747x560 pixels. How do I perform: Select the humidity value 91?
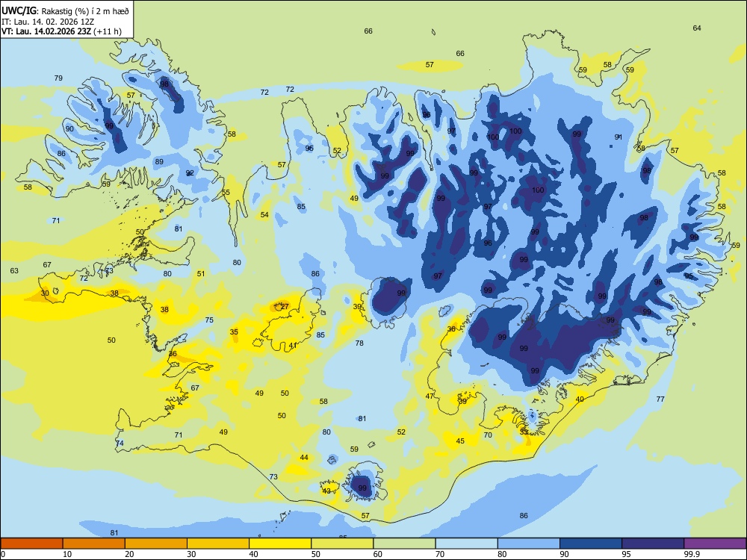619,137
